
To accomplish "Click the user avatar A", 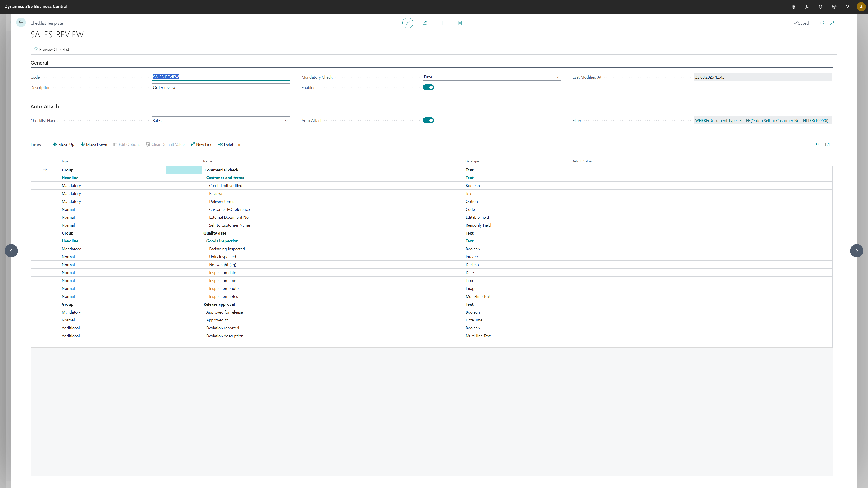I will [861, 7].
